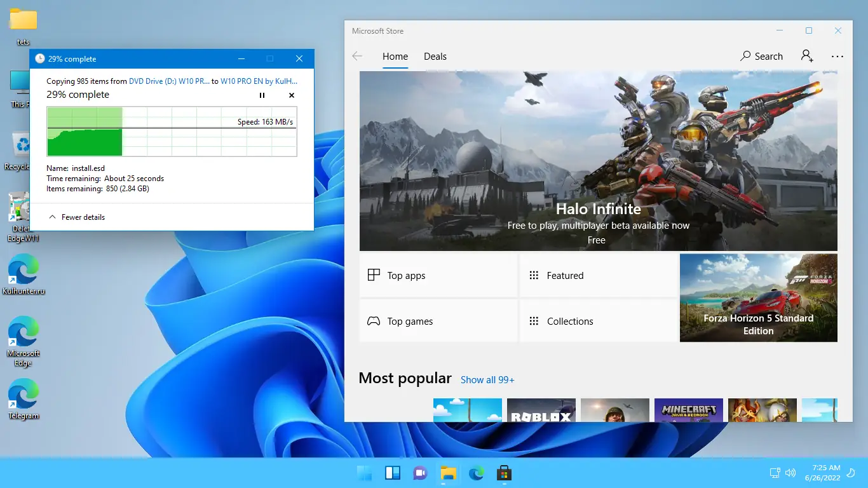
Task: Select the Microsoft Edge desktop shortcut
Action: pyautogui.click(x=24, y=341)
